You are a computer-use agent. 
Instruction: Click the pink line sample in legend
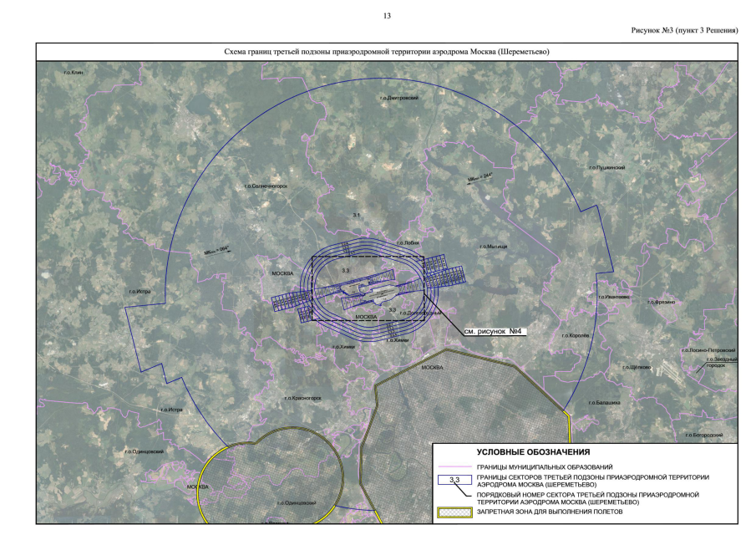[454, 467]
